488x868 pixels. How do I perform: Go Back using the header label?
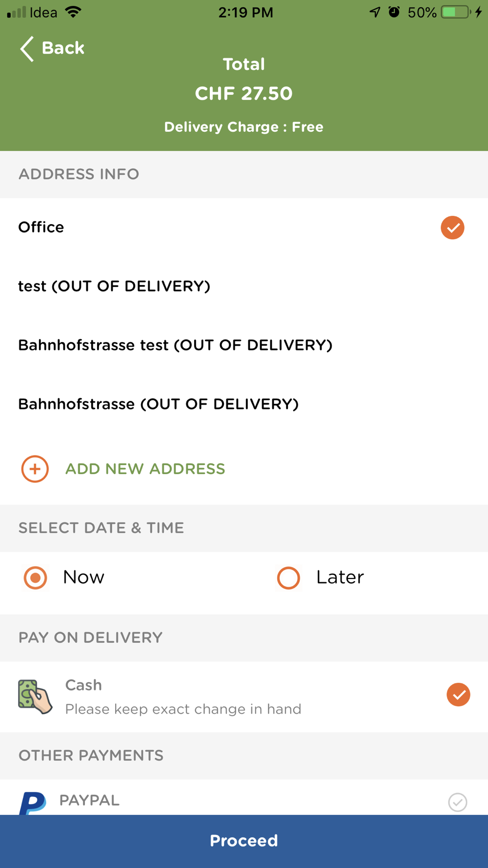(x=63, y=48)
